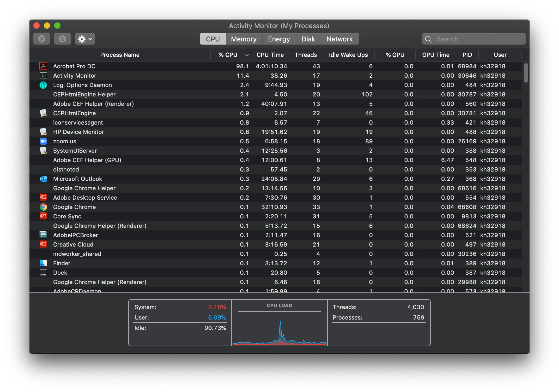Click the zoom.us app icon

tap(43, 141)
